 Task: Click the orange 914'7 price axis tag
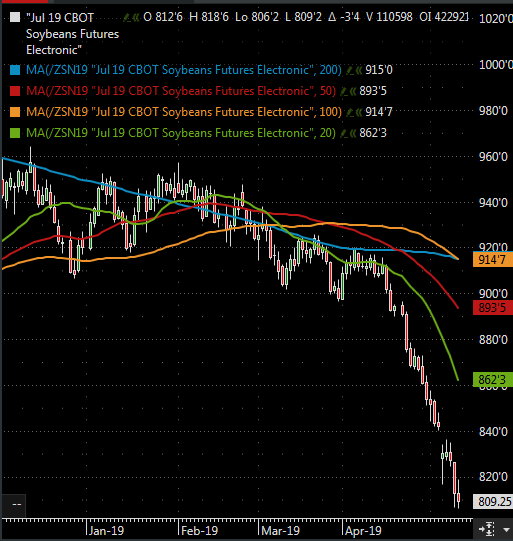(493, 259)
